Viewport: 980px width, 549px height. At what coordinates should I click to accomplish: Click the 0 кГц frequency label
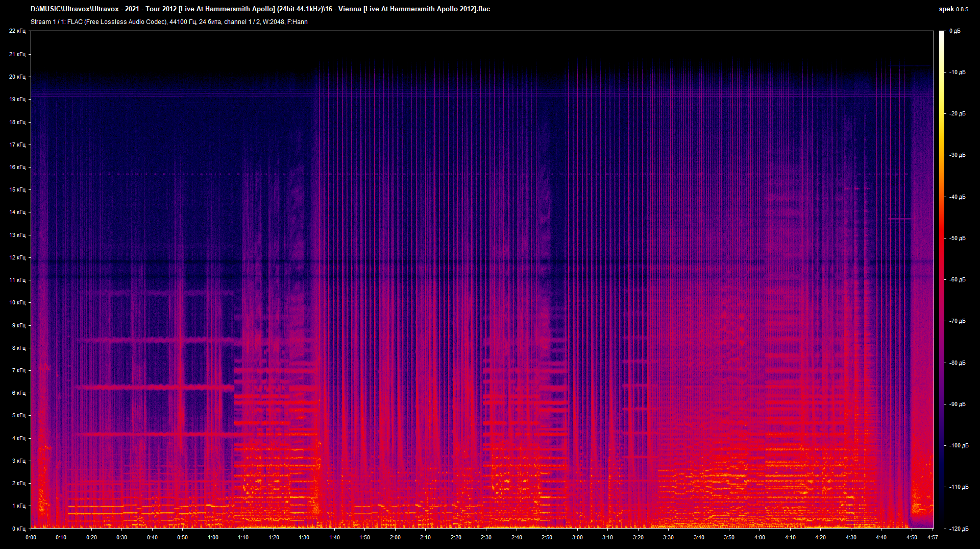(18, 529)
